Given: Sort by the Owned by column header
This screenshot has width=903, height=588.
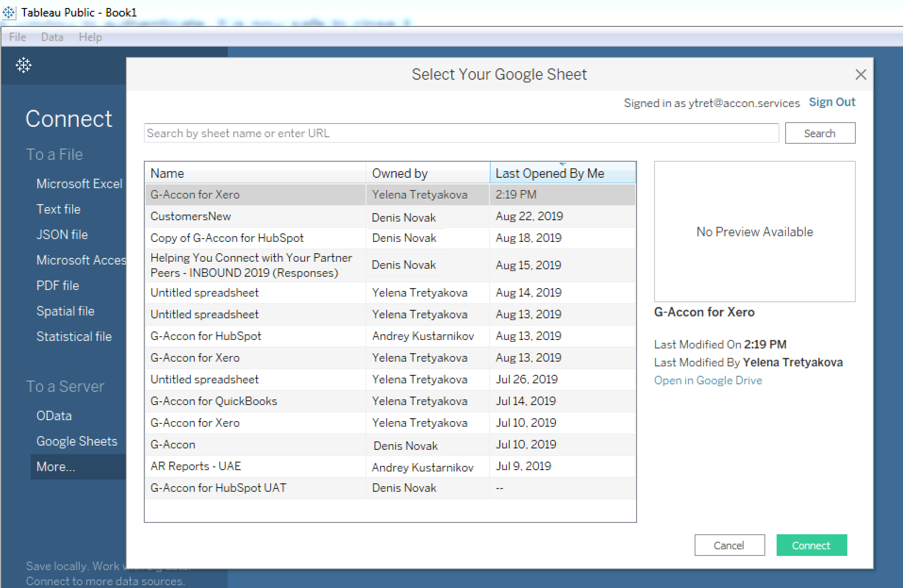Looking at the screenshot, I should [x=428, y=174].
